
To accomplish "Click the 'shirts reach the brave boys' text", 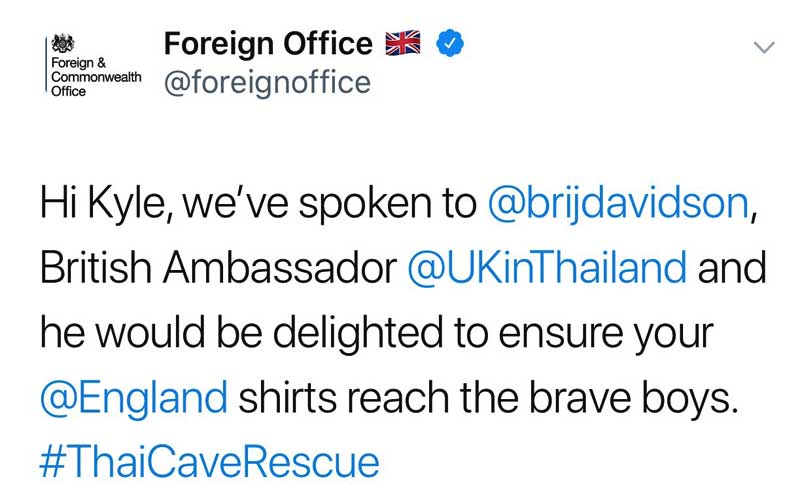I will (488, 397).
